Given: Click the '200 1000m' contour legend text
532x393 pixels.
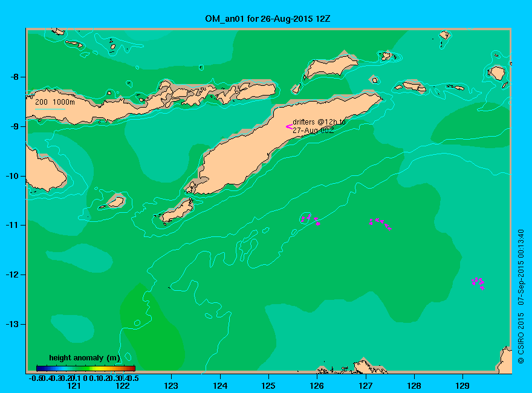Looking at the screenshot, I should click(x=55, y=102).
